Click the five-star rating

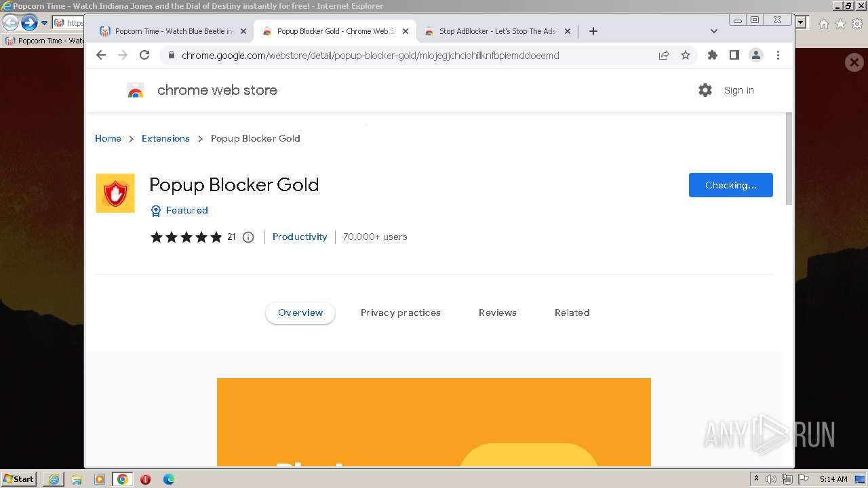pos(186,237)
